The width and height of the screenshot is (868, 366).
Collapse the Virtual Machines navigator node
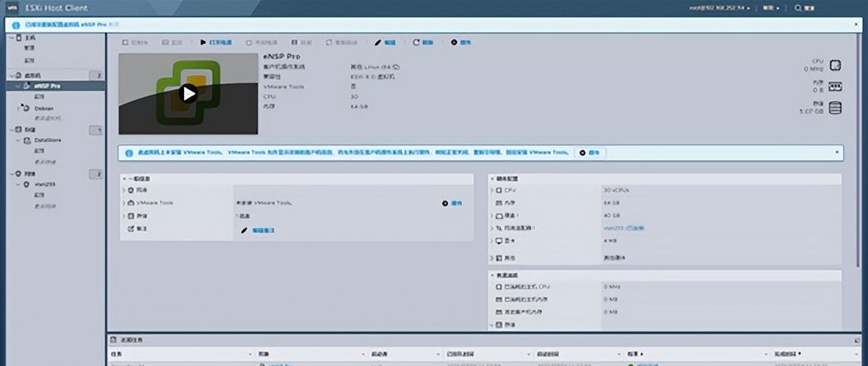[x=12, y=75]
